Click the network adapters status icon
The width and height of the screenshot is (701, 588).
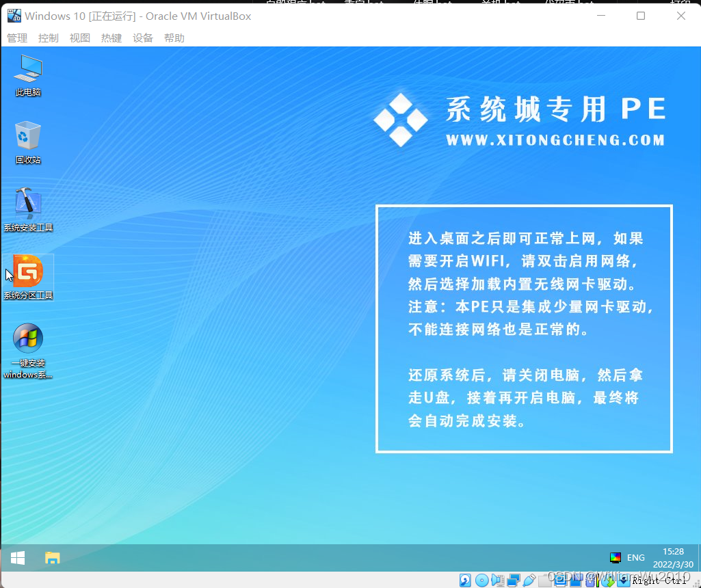(513, 580)
